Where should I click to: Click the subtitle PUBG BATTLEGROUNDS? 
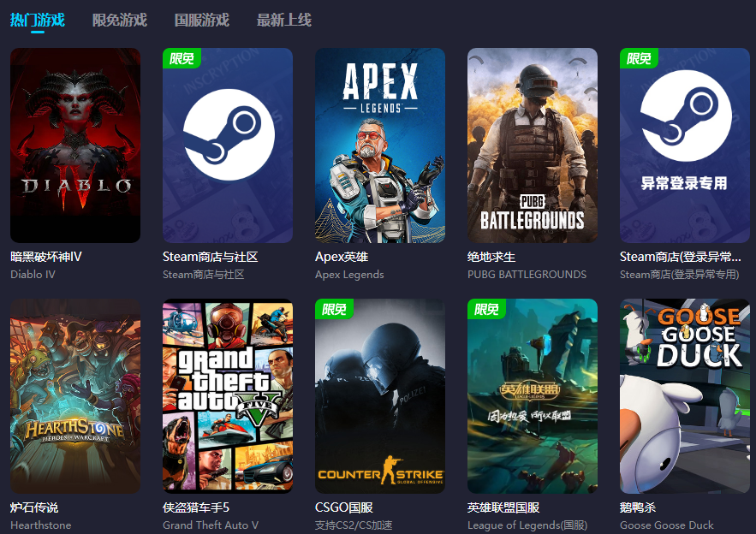[527, 274]
